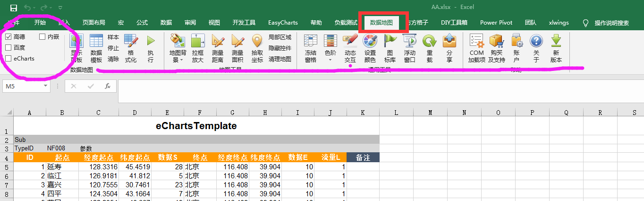Image resolution: width=644 pixels, height=201 pixels.
Task: Click the Redo arrow in quick access toolbar
Action: (44, 8)
